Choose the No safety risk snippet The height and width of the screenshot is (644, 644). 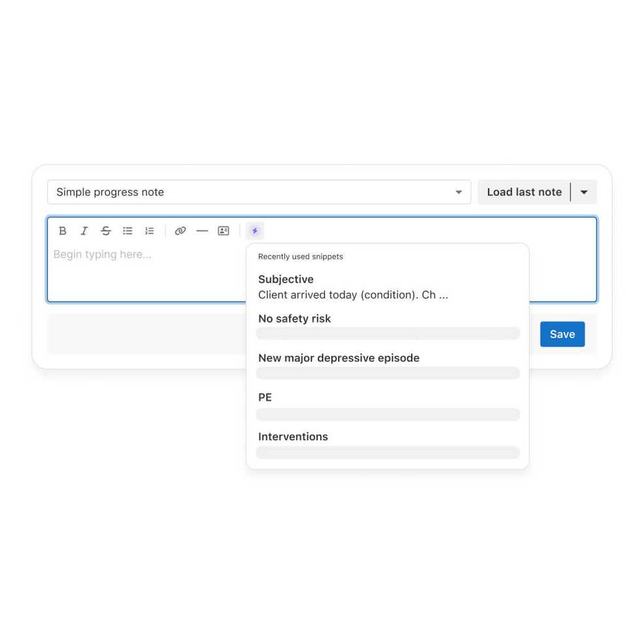point(388,326)
